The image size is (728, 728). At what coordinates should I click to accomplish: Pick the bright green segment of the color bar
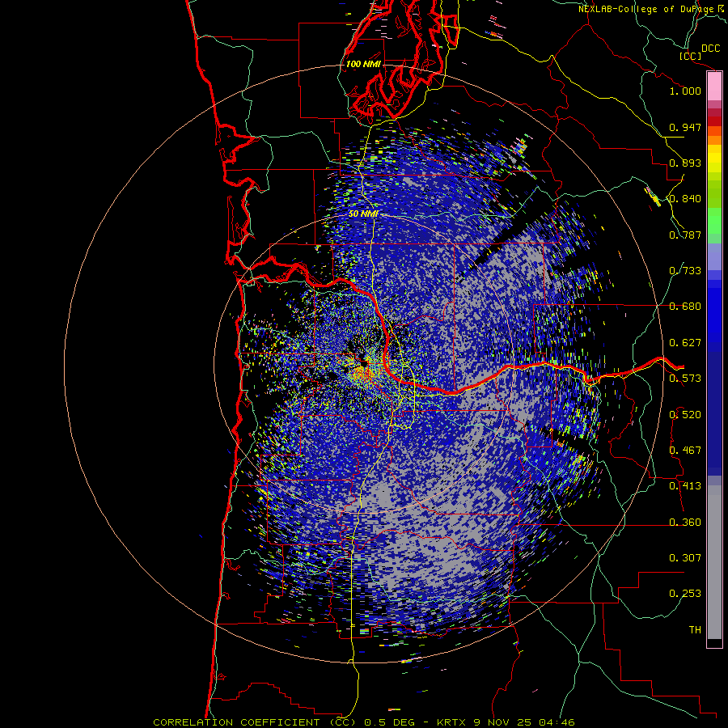[714, 221]
